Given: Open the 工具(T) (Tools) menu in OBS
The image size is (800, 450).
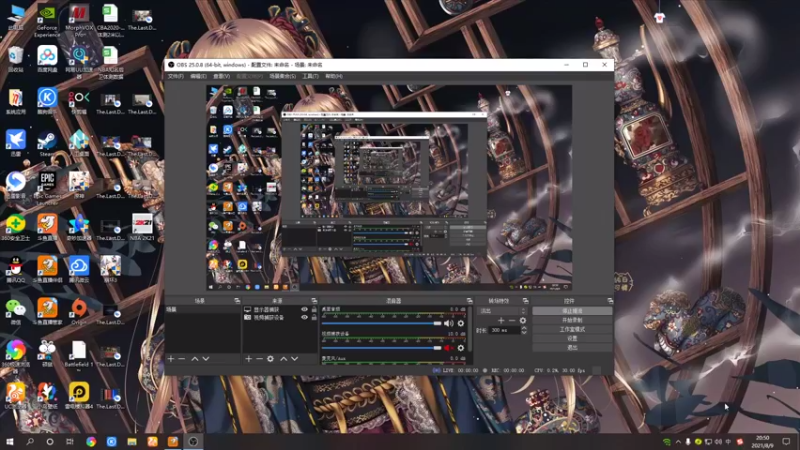Looking at the screenshot, I should coord(310,76).
